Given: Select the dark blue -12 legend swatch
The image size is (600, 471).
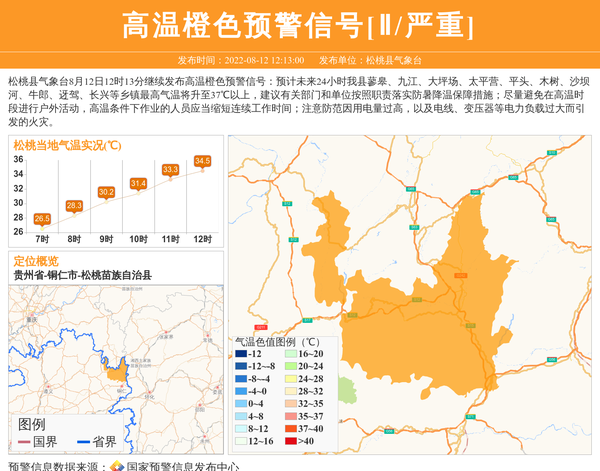Looking at the screenshot, I should [x=240, y=355].
